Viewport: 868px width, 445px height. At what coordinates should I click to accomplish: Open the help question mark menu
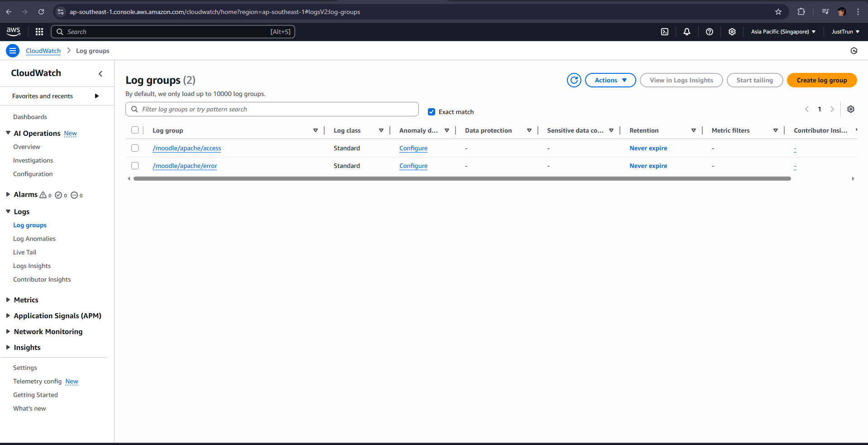710,32
